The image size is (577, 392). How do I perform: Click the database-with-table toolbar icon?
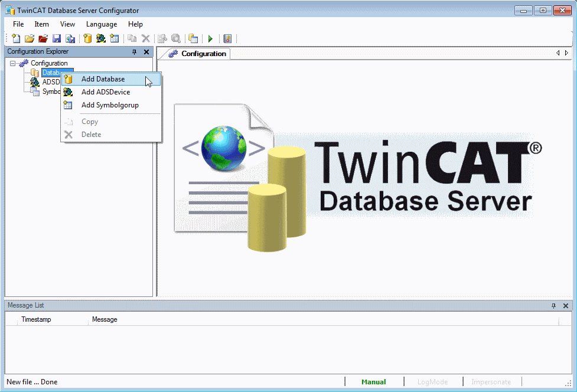(193, 38)
